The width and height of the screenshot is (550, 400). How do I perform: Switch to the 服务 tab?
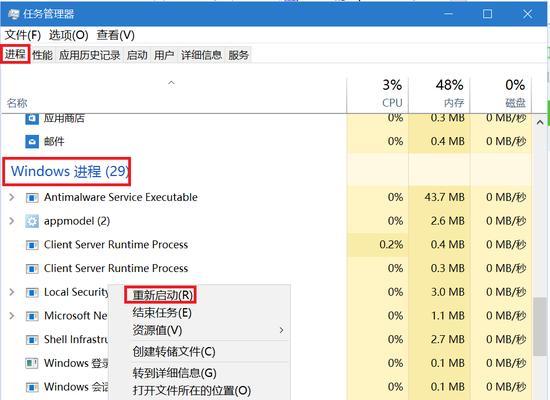click(x=239, y=55)
